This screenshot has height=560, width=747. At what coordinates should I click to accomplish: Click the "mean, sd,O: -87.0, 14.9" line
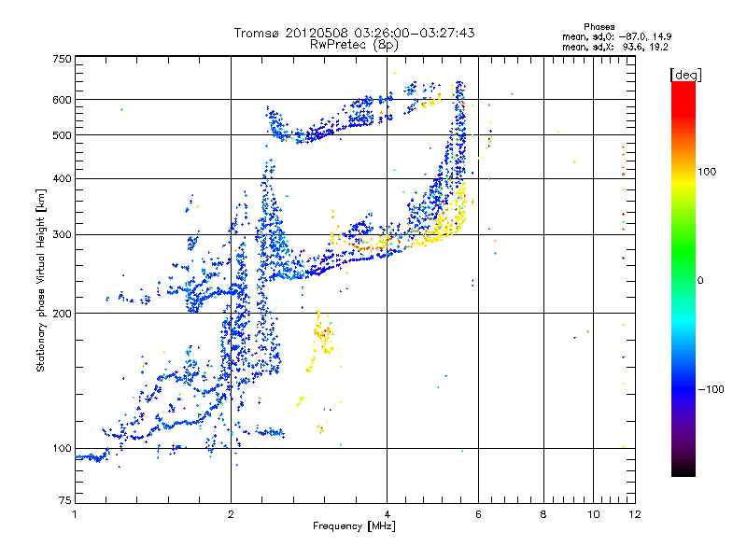[617, 36]
